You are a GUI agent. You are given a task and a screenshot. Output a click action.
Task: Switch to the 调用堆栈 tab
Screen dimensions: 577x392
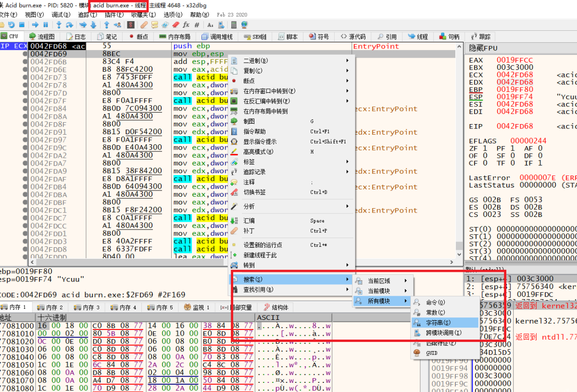click(216, 37)
